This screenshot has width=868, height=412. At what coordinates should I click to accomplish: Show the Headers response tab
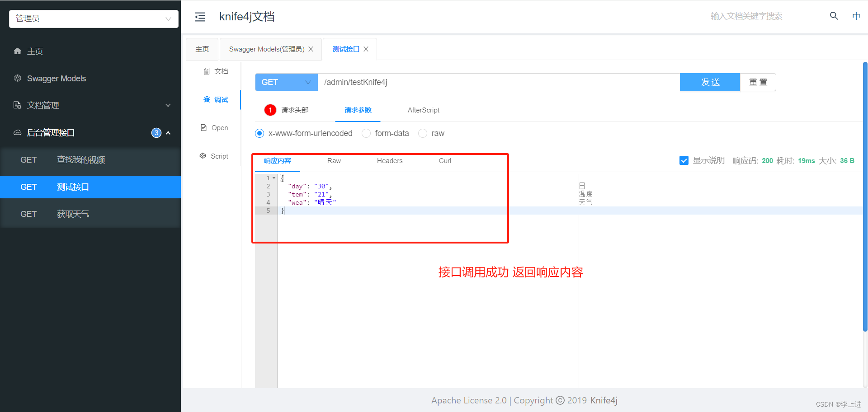pos(390,161)
